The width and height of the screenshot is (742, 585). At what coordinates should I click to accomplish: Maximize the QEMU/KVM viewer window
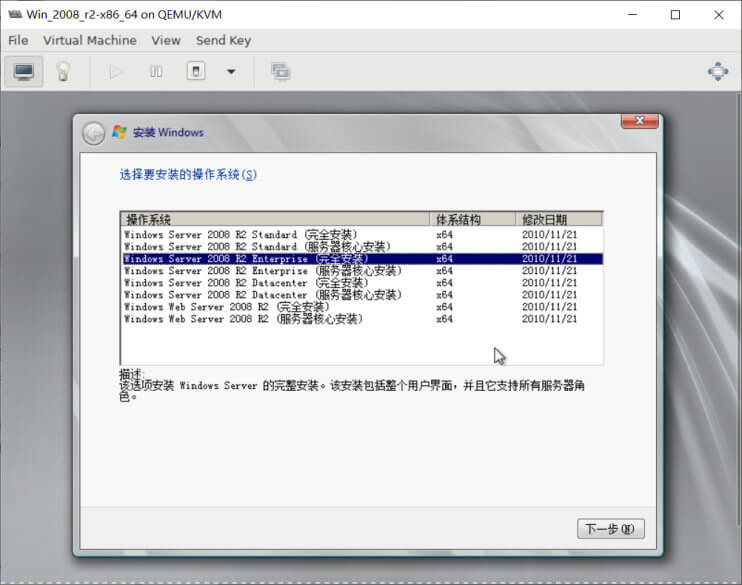(x=675, y=15)
